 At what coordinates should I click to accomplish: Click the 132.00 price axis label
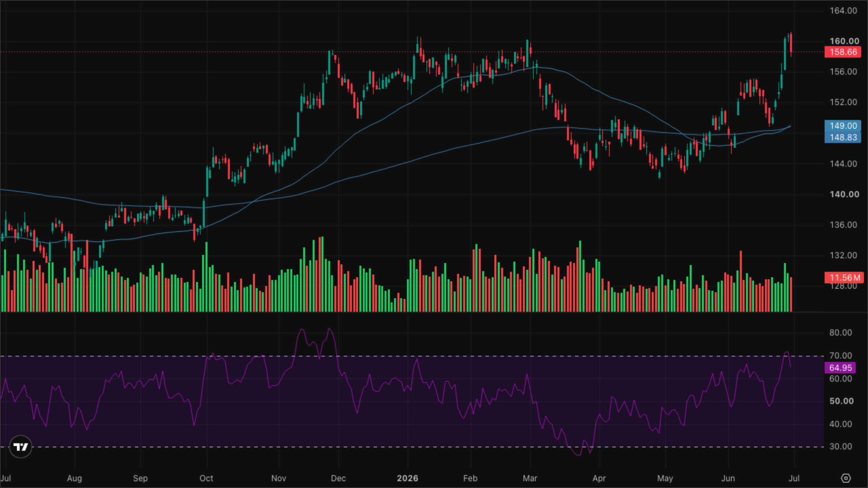[843, 255]
